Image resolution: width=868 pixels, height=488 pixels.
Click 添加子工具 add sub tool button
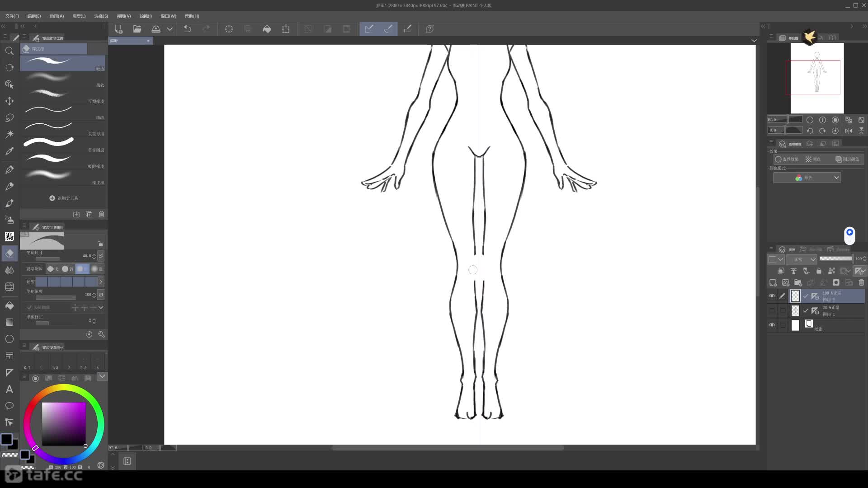63,198
